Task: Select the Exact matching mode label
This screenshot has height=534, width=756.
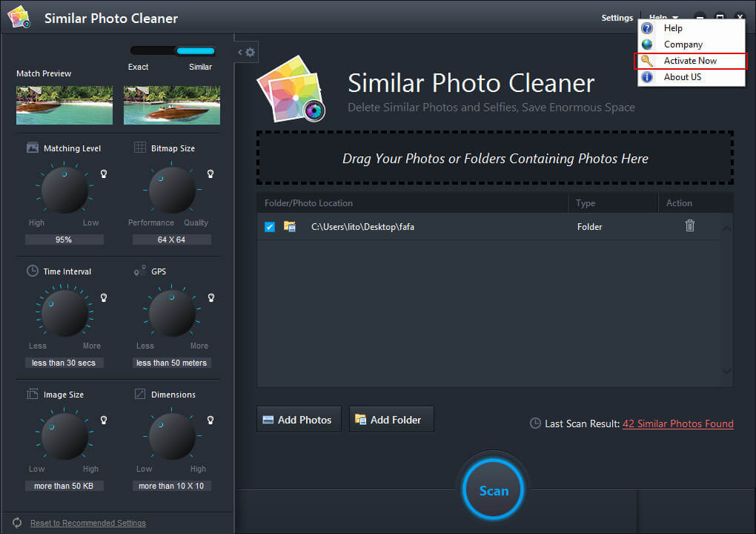Action: tap(139, 67)
